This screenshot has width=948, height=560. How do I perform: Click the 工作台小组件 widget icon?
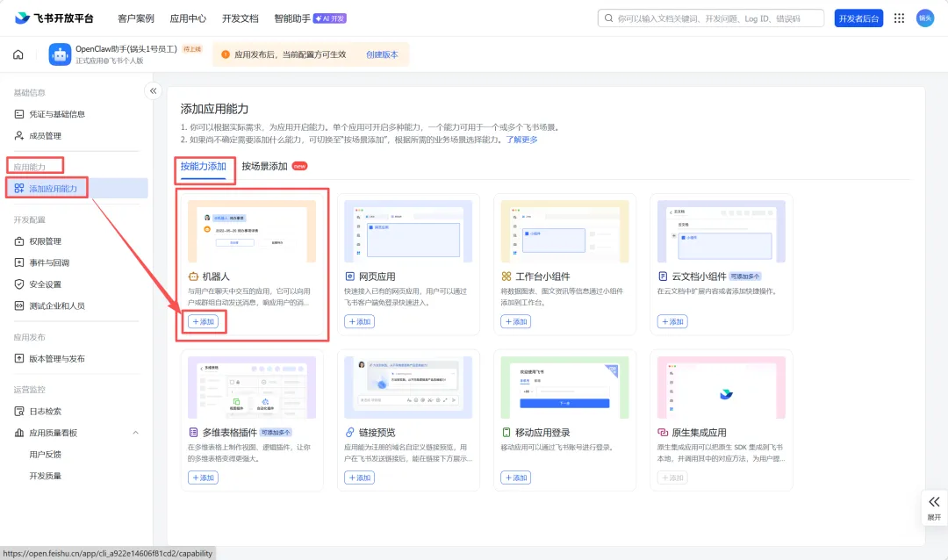(506, 276)
